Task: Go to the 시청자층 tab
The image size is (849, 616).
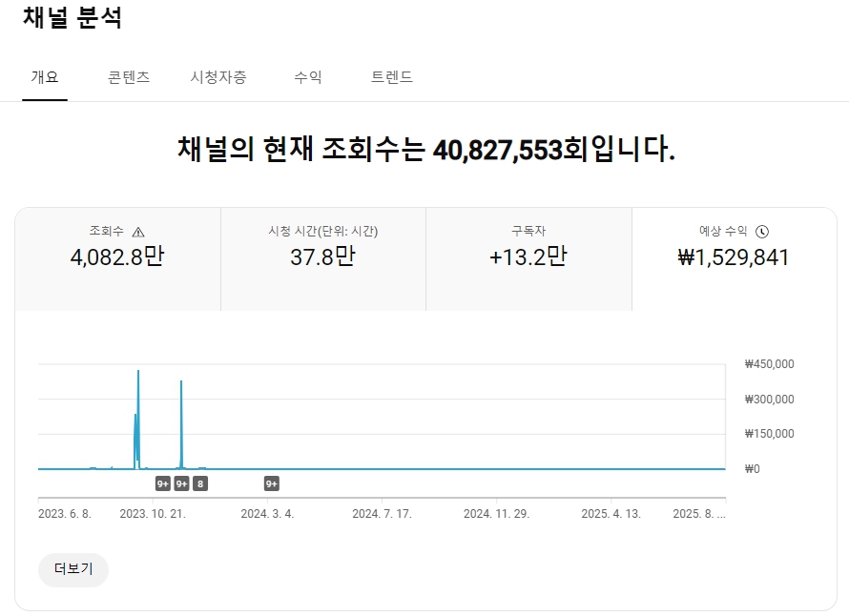Action: pyautogui.click(x=218, y=77)
